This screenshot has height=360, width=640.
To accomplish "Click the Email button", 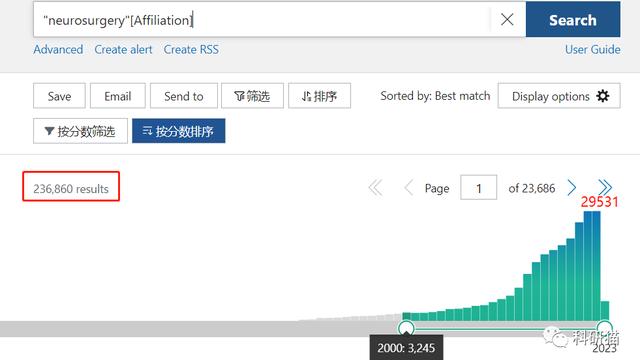I will (x=118, y=96).
